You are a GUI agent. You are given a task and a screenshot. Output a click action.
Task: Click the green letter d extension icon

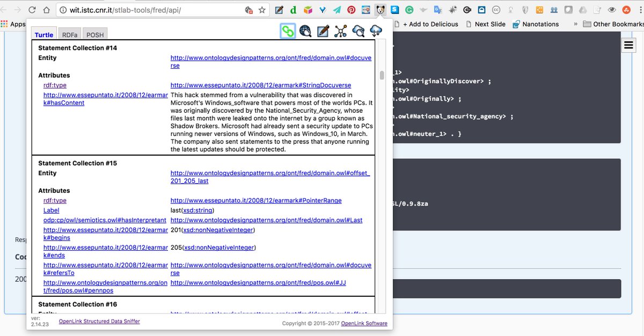point(293,10)
